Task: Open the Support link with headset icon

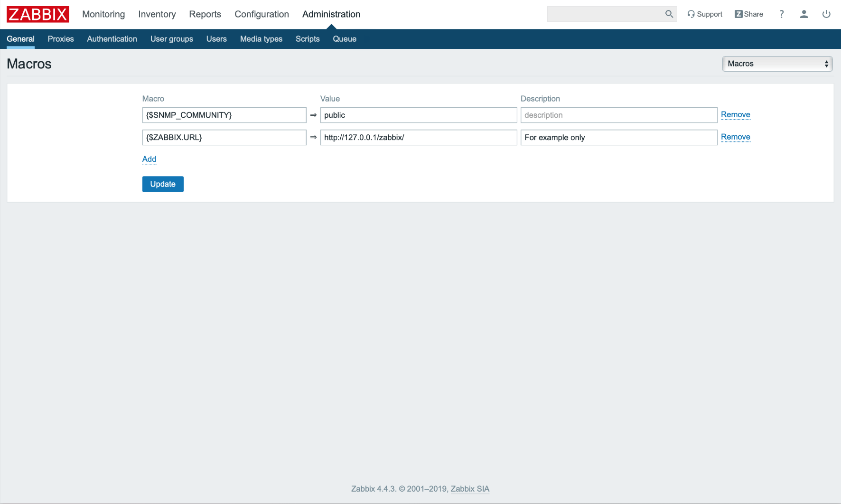Action: [x=705, y=14]
